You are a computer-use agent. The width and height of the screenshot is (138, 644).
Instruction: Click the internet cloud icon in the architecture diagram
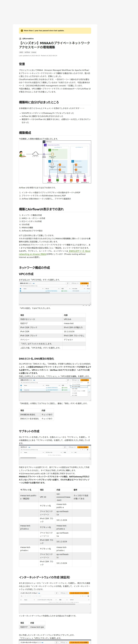(x=35, y=153)
